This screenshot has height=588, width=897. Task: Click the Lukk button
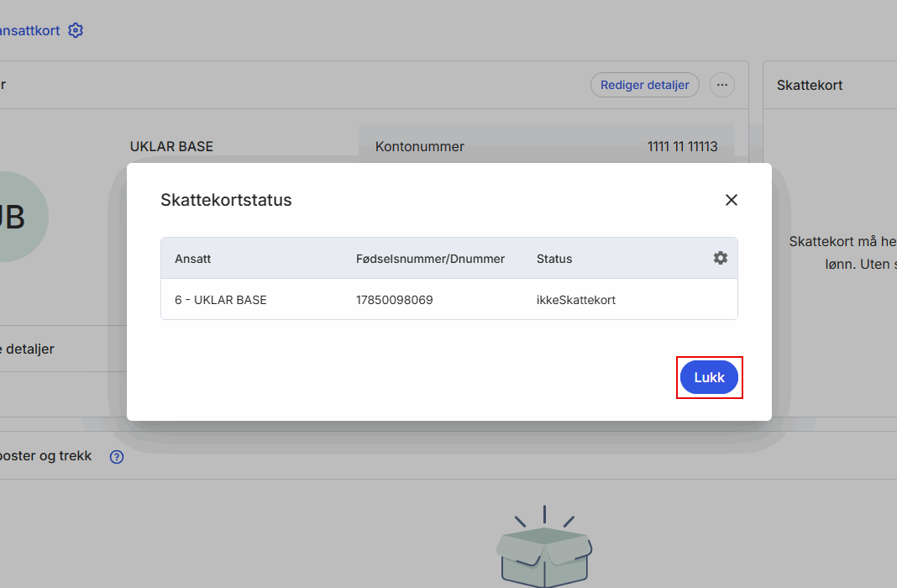(709, 377)
